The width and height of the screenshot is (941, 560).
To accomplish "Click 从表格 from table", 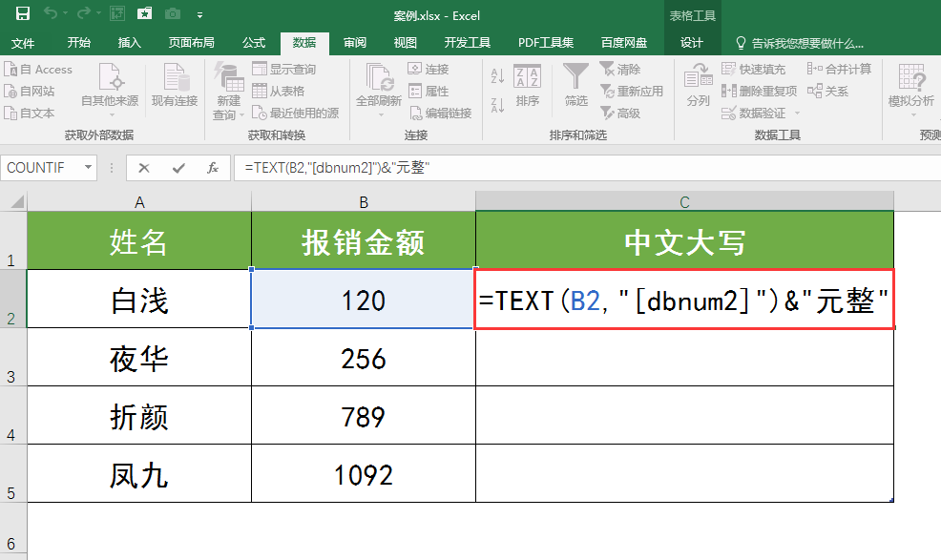I will click(x=279, y=92).
